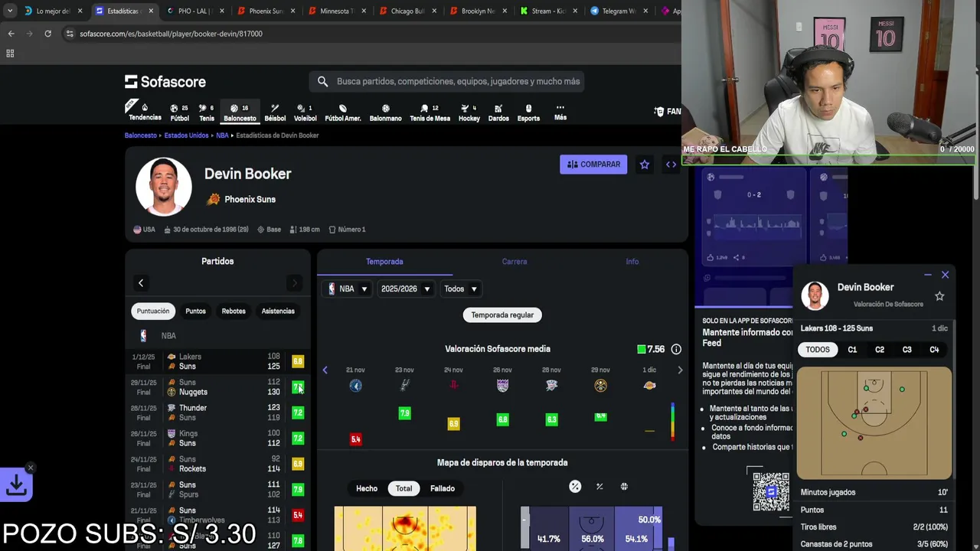Viewport: 980px width, 551px height.
Task: Open Voleibol sports section
Action: (305, 112)
